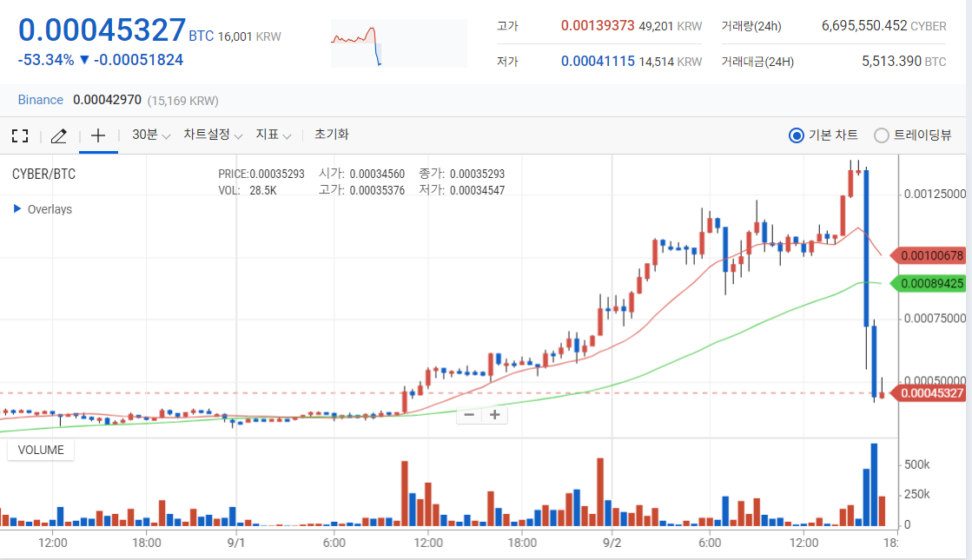
Task: Select the pencil drawing tool
Action: [58, 135]
